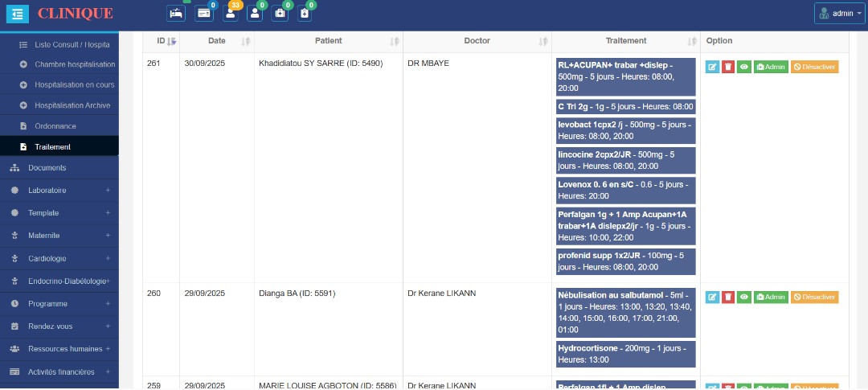
Task: Open the admin user dropdown
Action: (x=839, y=13)
